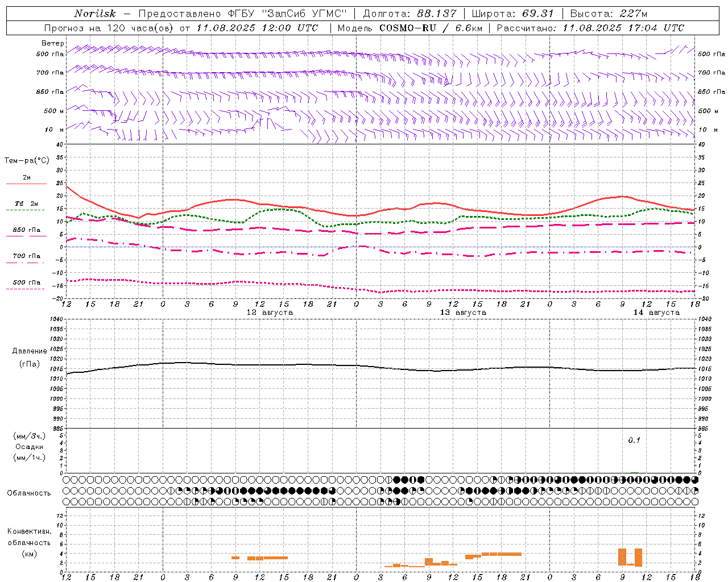The height and width of the screenshot is (582, 728).
Task: Click the 'Тем-ра(°C)' axis title
Action: [27, 161]
